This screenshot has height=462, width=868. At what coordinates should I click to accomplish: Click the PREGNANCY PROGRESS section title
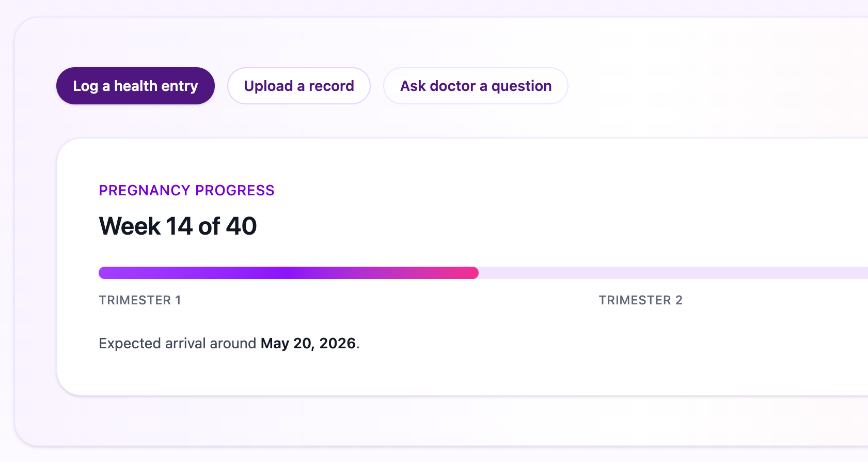click(x=187, y=190)
